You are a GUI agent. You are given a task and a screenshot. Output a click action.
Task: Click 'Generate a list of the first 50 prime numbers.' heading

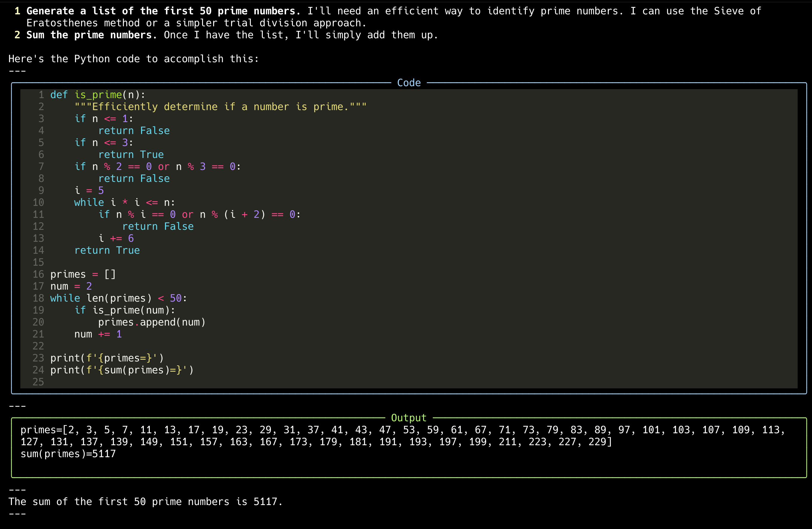[x=164, y=11]
